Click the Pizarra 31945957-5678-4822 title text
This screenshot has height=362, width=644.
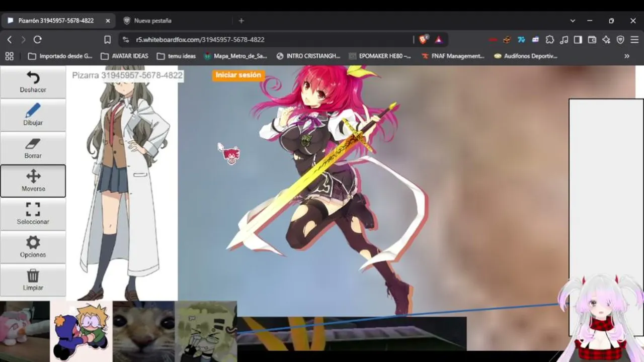pyautogui.click(x=127, y=75)
